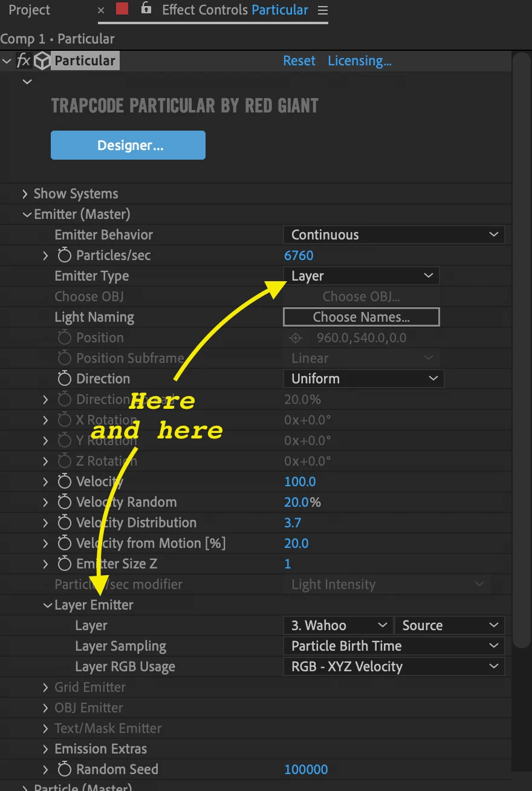Click the Choose Names button
532x791 pixels.
361,317
